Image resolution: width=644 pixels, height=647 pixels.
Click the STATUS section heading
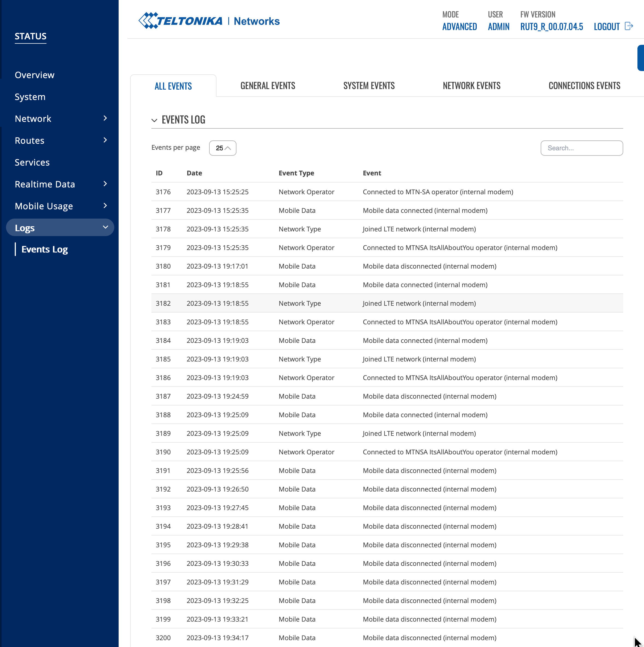point(31,36)
